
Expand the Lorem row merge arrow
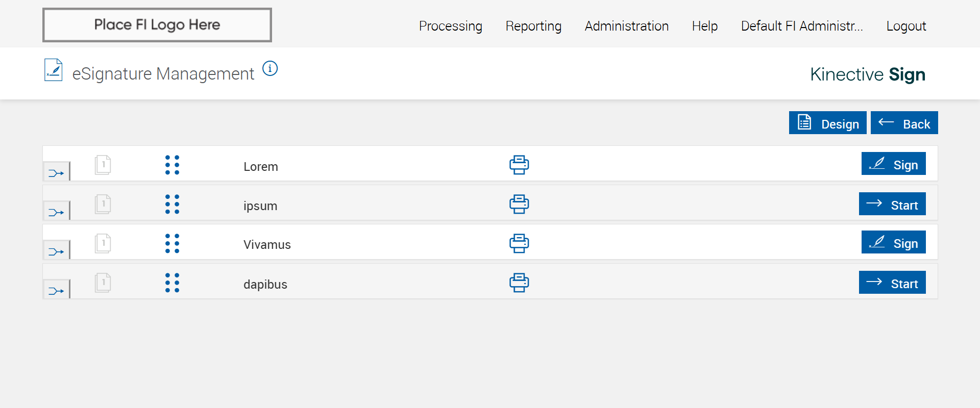click(56, 173)
